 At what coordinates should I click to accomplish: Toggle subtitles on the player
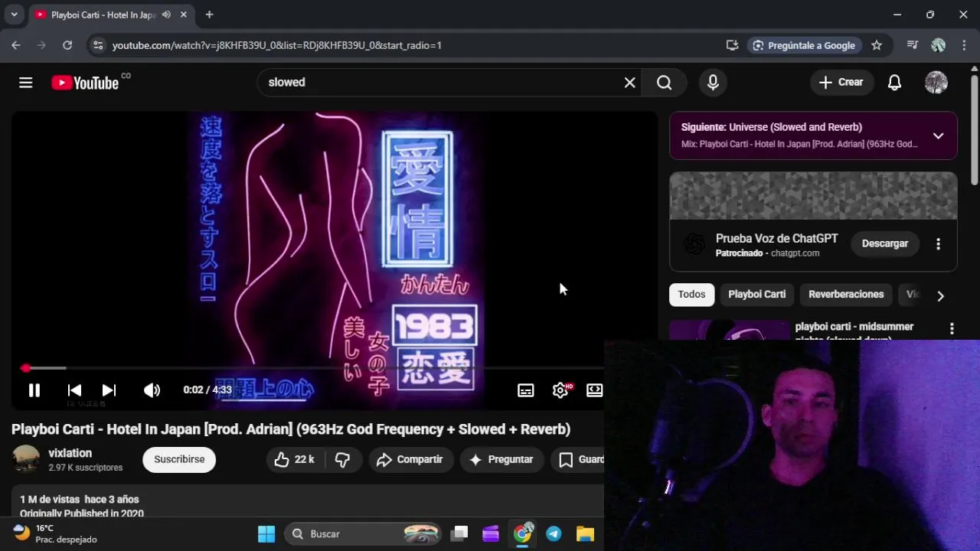point(526,390)
